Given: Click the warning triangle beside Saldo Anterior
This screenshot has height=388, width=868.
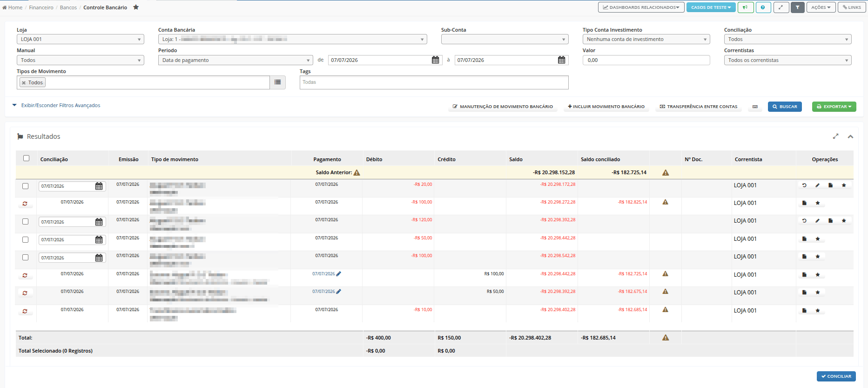Looking at the screenshot, I should (x=357, y=172).
